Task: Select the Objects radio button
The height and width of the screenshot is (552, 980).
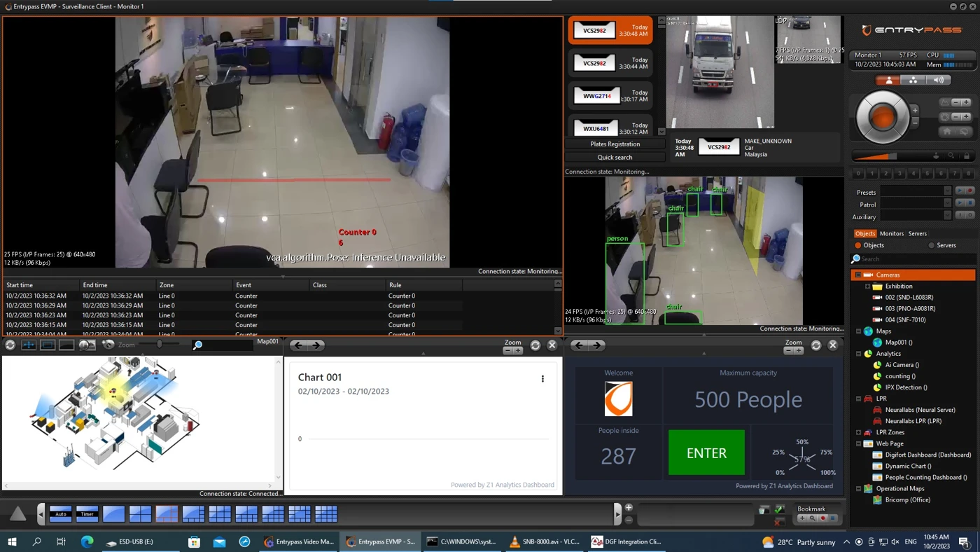Action: (857, 246)
